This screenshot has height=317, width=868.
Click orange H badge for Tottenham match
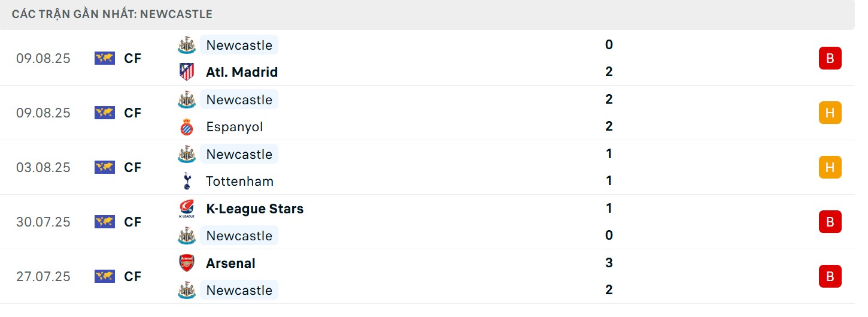pos(830,167)
